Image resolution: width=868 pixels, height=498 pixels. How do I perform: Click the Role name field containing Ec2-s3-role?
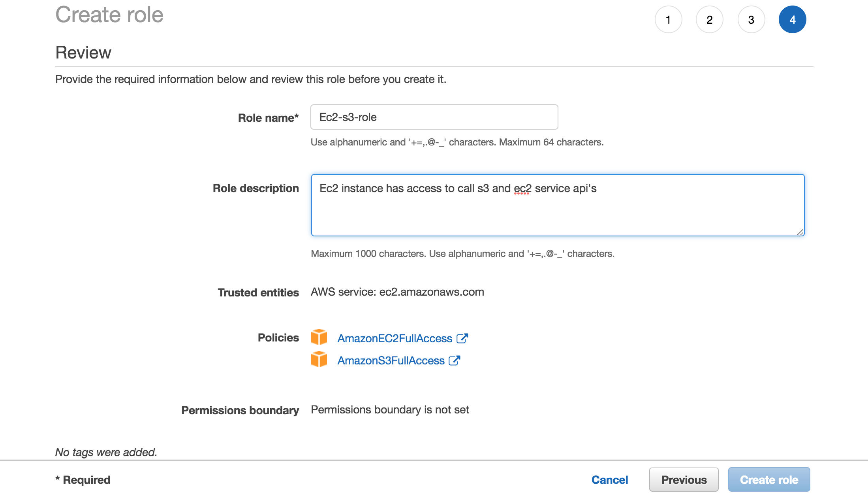[x=434, y=117]
